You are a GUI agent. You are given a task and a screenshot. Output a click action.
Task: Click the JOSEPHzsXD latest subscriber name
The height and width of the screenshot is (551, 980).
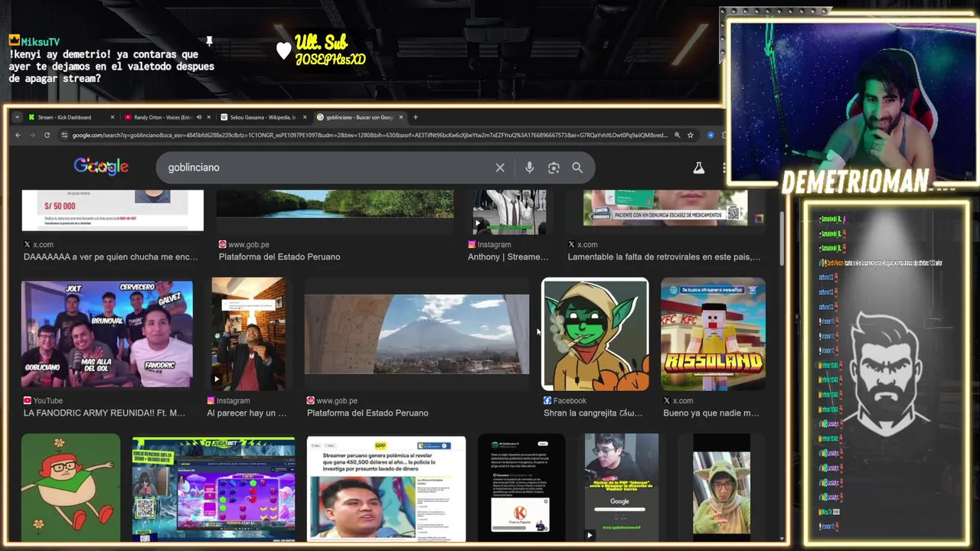pos(331,60)
